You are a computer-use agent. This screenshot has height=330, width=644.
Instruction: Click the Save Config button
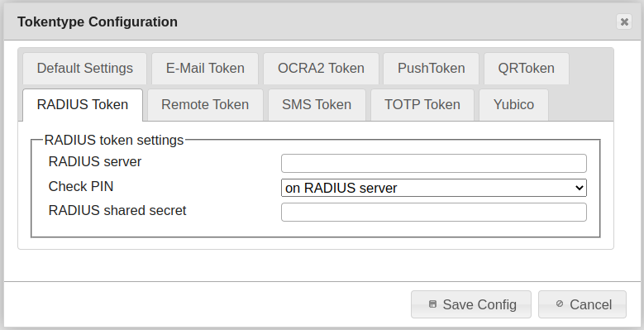[x=471, y=304]
